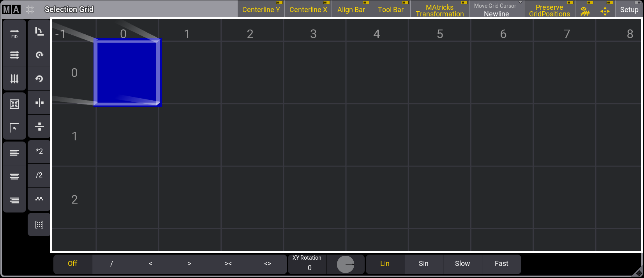644x278 pixels.
Task: Set align mode to Off
Action: 72,264
